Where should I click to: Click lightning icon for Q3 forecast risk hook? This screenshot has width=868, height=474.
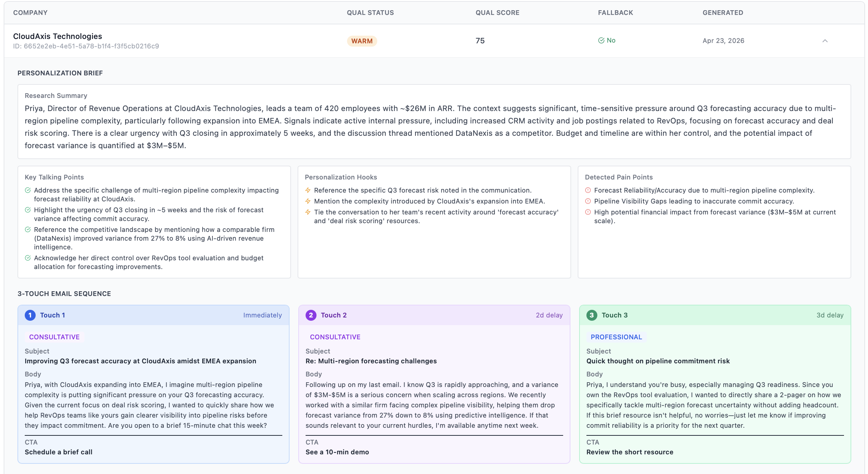point(308,190)
